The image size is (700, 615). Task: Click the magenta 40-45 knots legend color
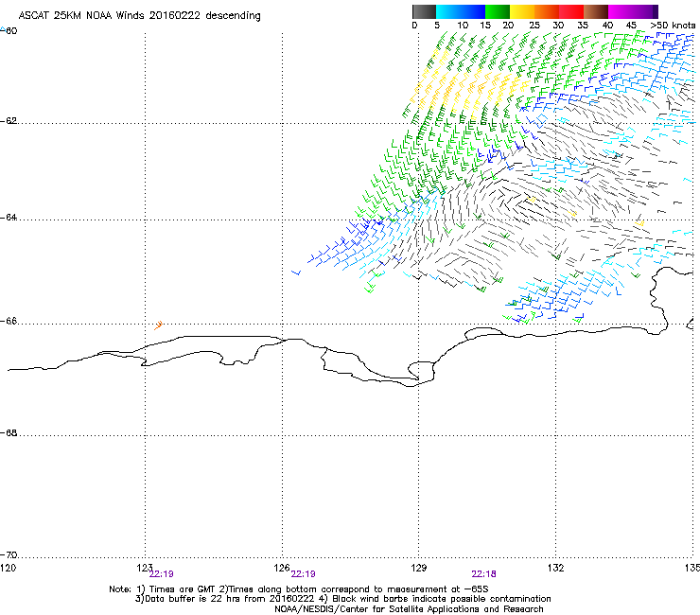click(x=621, y=11)
